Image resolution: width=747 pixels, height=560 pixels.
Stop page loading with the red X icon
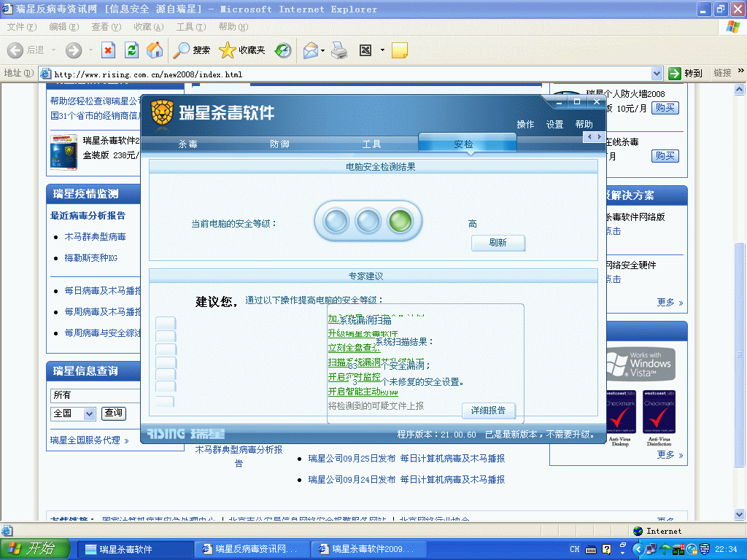108,50
